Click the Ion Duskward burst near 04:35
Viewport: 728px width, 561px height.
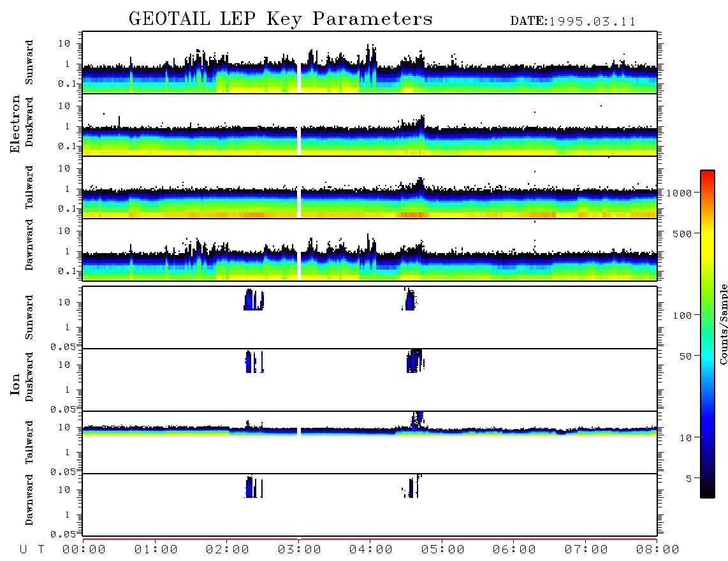pos(415,361)
